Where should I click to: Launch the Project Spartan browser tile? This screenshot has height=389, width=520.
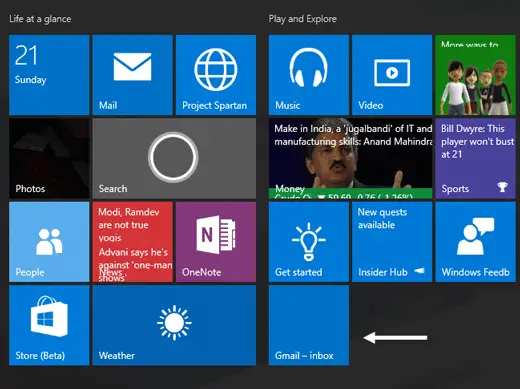pos(216,75)
